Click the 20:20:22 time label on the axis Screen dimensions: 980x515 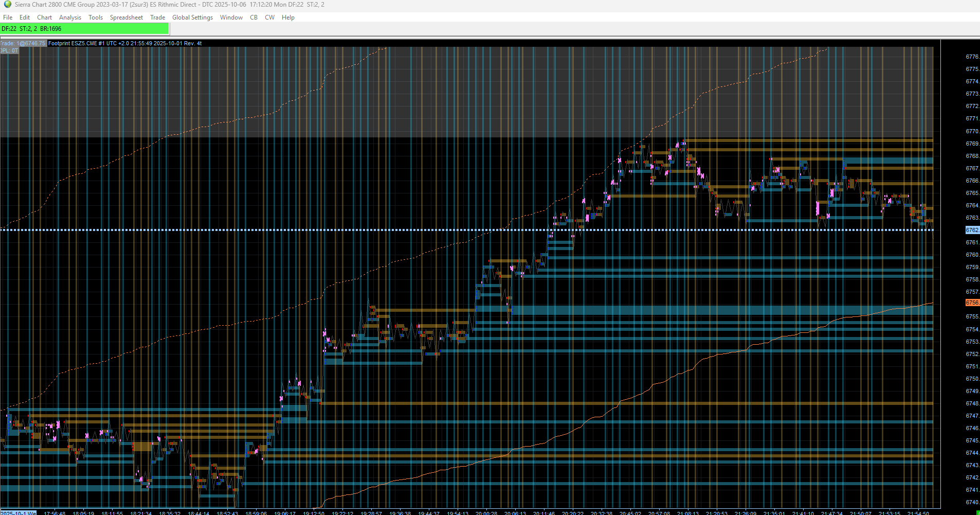pyautogui.click(x=573, y=513)
